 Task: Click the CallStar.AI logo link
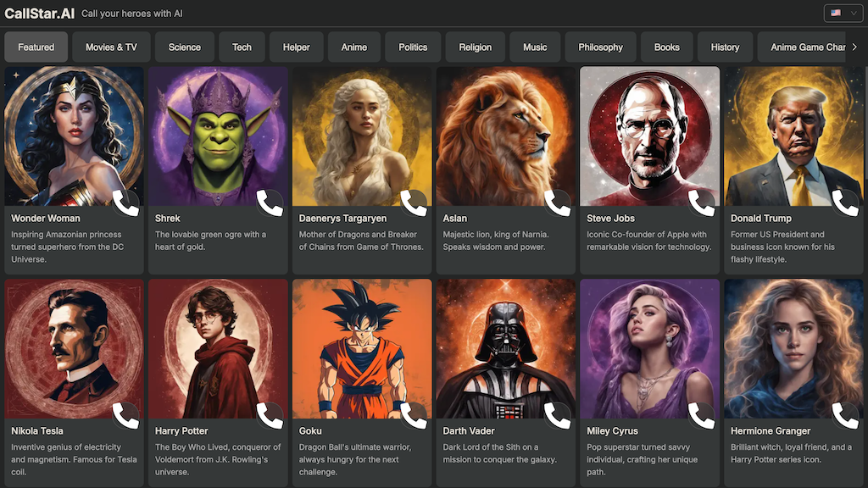click(39, 14)
